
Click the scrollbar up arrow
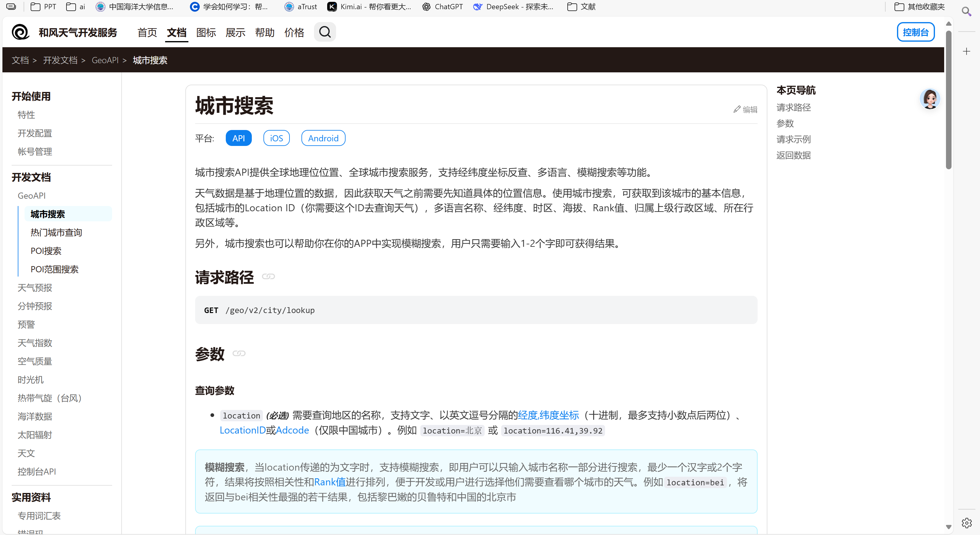coord(949,24)
